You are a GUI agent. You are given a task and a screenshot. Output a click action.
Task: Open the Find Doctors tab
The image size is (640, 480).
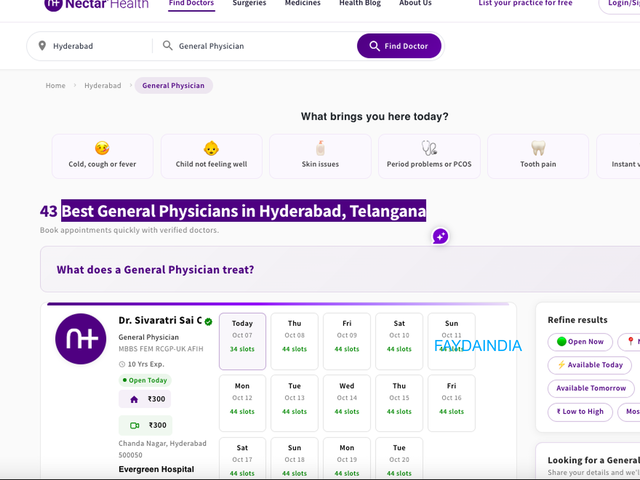(191, 4)
